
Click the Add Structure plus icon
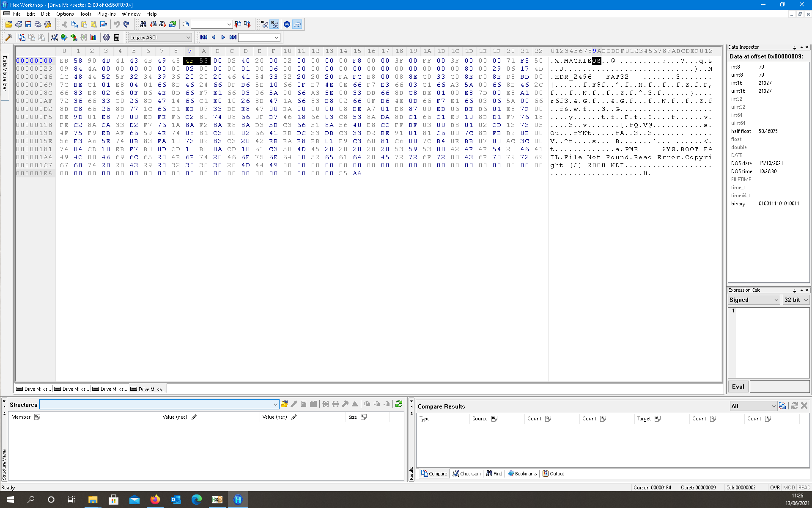coord(74,38)
